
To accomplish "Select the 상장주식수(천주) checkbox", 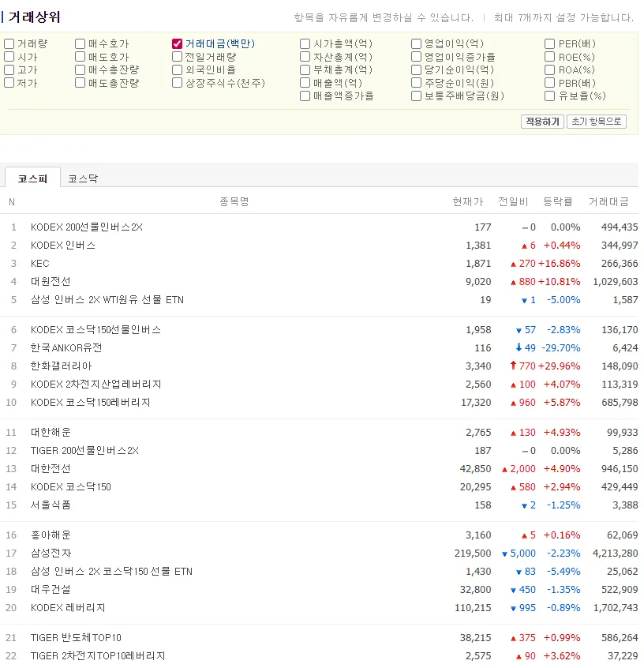I will point(178,83).
